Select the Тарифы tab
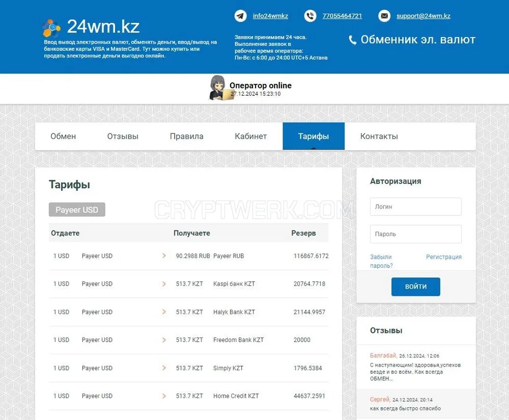This screenshot has height=420, width=509. point(314,136)
